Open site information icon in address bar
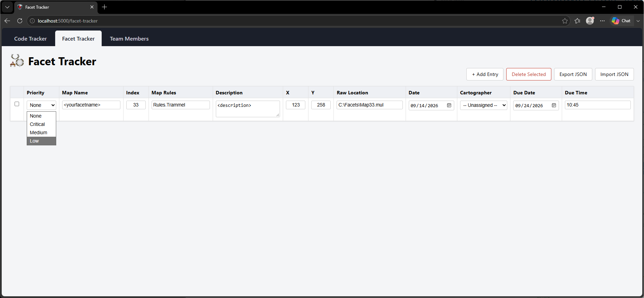The width and height of the screenshot is (644, 298). tap(32, 21)
